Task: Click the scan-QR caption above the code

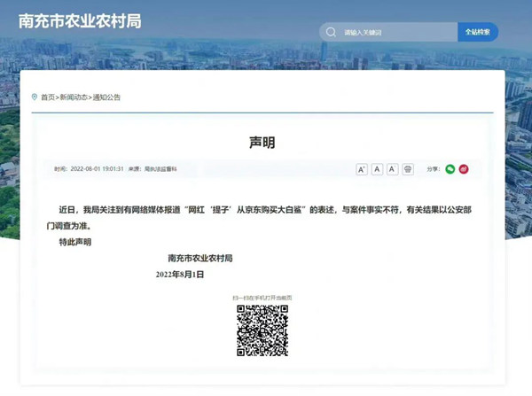Action: 262,298
